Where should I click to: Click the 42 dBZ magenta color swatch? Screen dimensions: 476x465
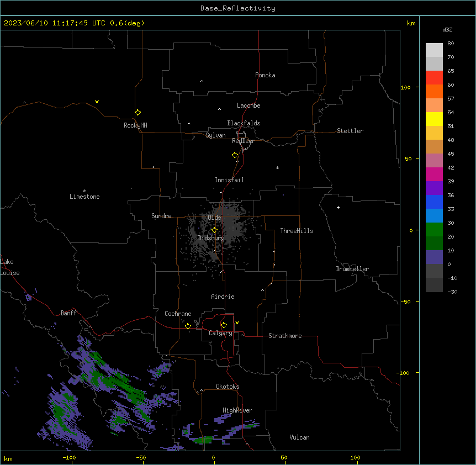pos(434,174)
